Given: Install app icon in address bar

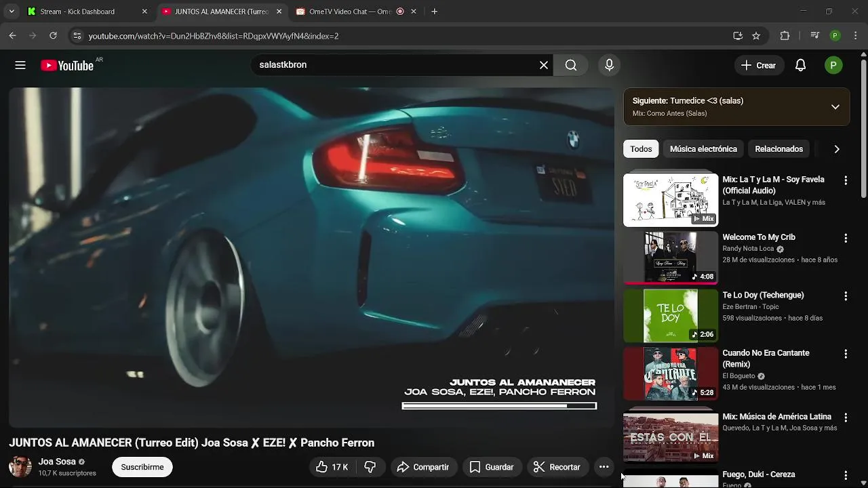Looking at the screenshot, I should pyautogui.click(x=738, y=36).
